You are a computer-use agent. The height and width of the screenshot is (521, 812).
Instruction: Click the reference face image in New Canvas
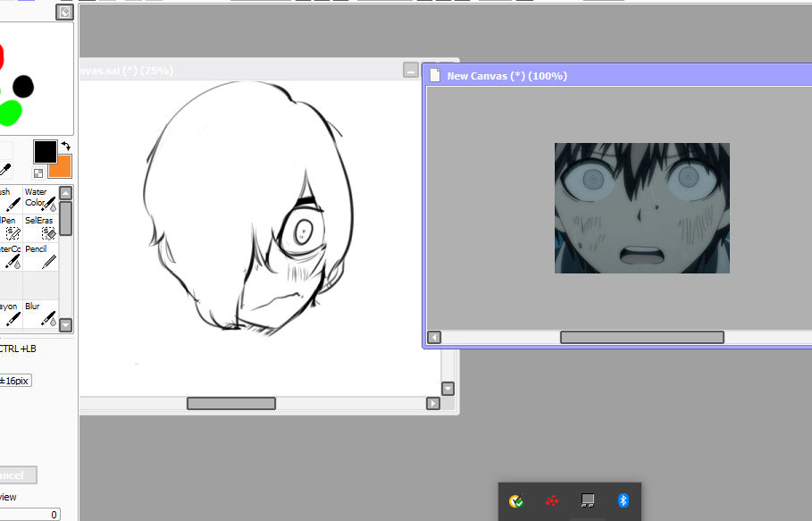pos(641,207)
